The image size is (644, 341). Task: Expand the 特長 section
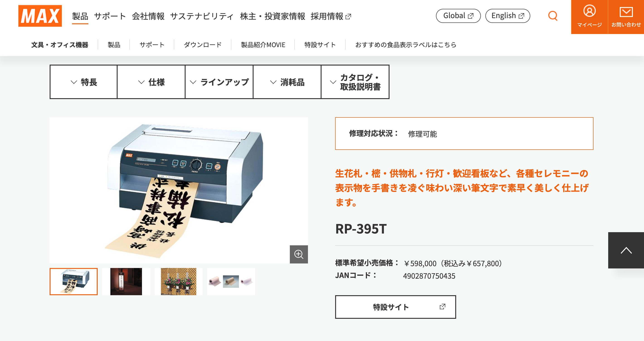coord(84,82)
